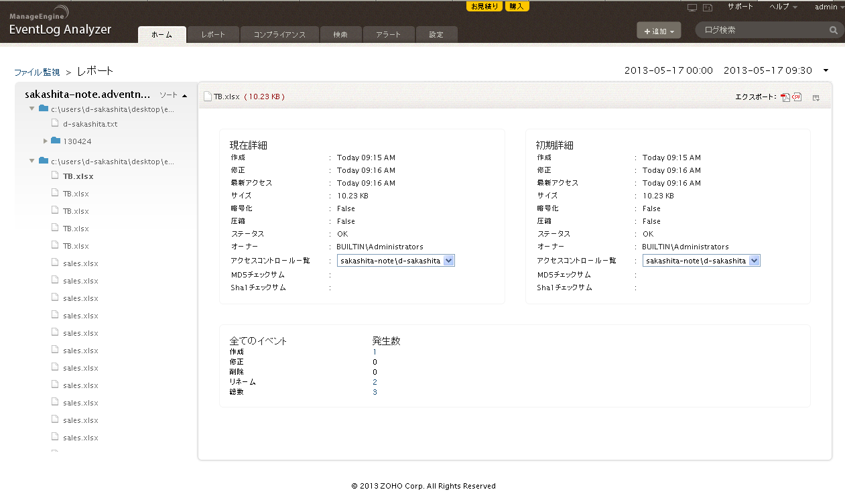Open access control list dropdown in 現在詳細
The image size is (845, 504).
point(449,261)
